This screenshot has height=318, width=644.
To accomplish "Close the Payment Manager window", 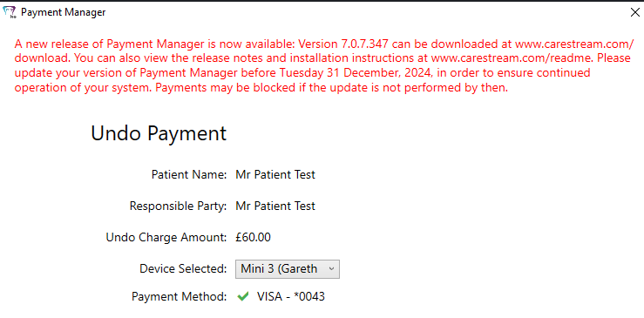I will pos(634,13).
